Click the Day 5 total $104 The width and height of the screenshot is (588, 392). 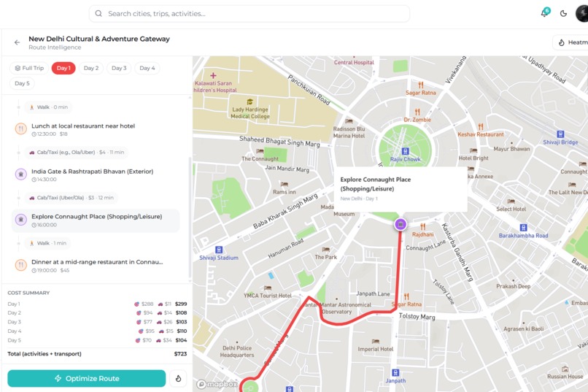tap(181, 340)
